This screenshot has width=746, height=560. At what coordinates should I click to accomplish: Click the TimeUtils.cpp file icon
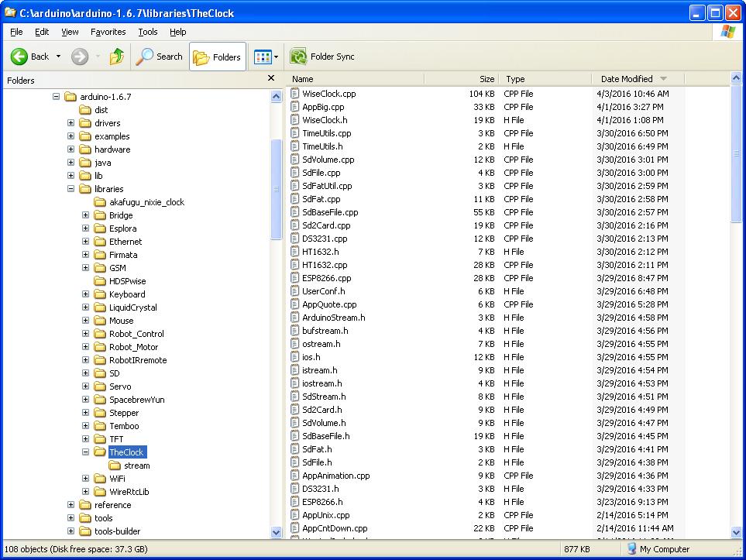pyautogui.click(x=295, y=133)
